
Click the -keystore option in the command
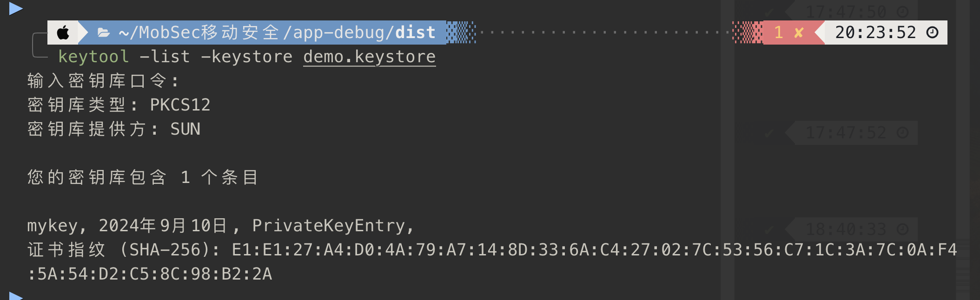click(246, 57)
